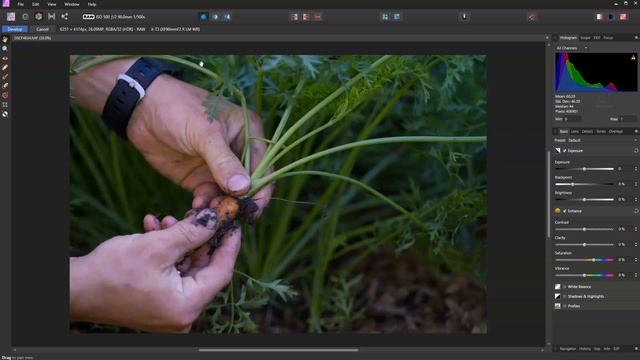Open the File menu
Image resolution: width=640 pixels, height=360 pixels.
tap(20, 4)
